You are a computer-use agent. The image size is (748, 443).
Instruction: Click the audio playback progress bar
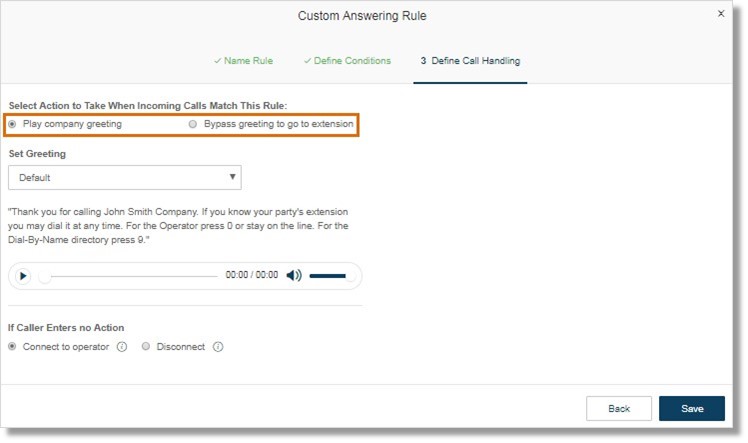coord(129,276)
